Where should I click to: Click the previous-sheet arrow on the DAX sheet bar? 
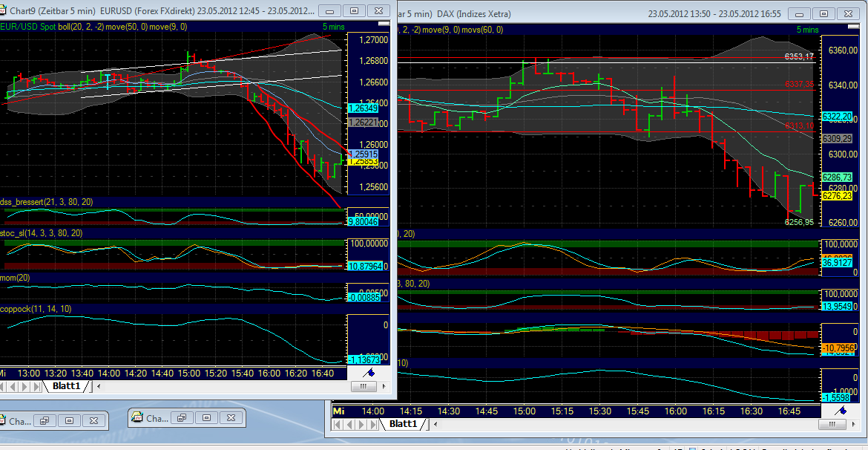[350, 425]
